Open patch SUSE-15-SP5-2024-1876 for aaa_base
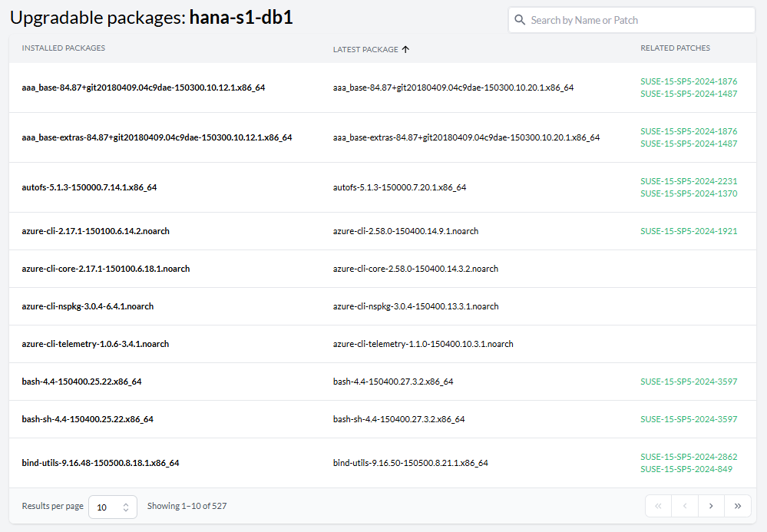 coord(689,81)
